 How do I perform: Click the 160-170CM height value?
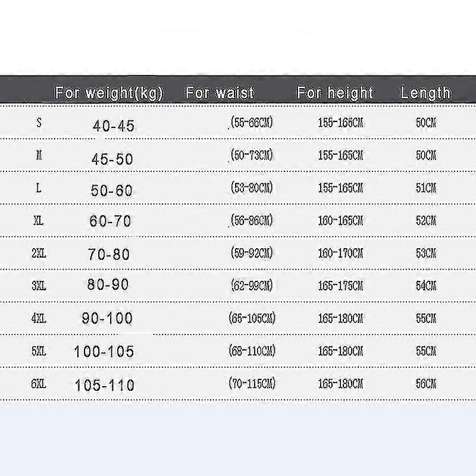pos(340,253)
